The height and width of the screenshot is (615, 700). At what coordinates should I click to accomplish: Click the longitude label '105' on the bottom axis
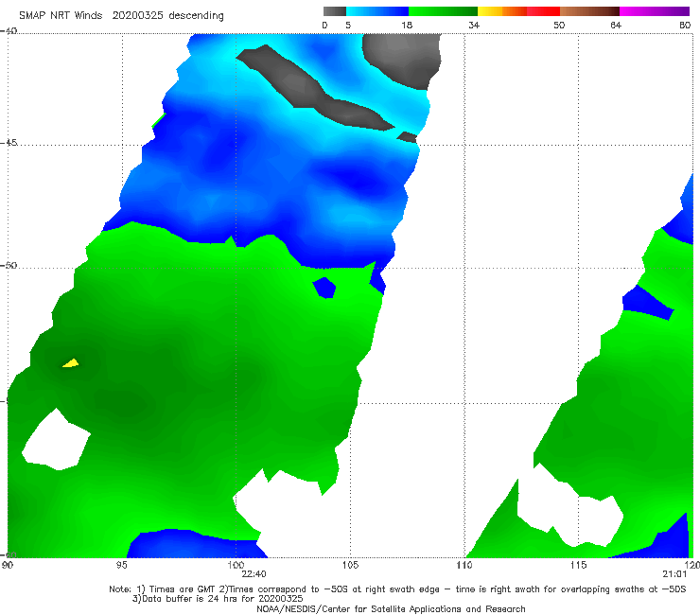350,565
